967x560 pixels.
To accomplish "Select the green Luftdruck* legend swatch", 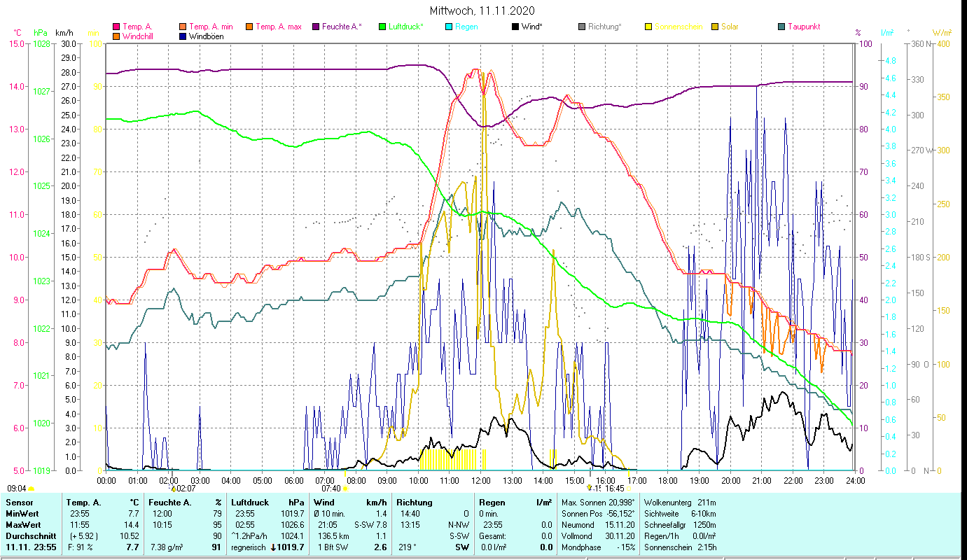I will point(382,27).
